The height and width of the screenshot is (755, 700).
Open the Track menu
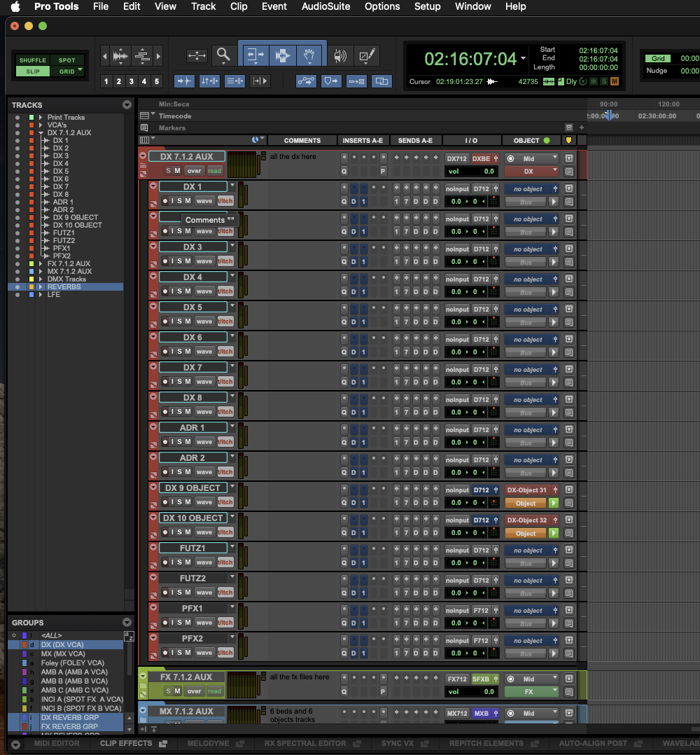204,6
